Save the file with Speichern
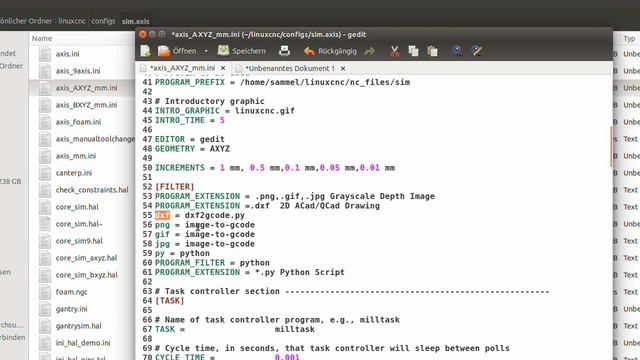This screenshot has height=360, width=640. click(x=241, y=51)
